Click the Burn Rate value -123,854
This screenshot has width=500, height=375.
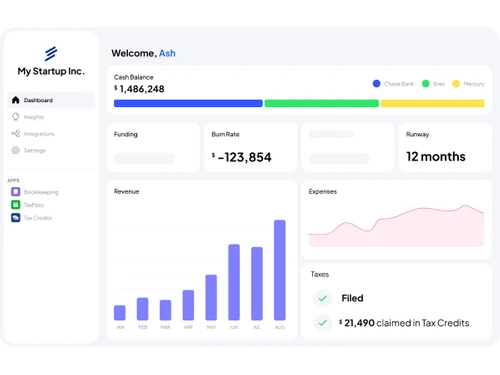point(242,157)
